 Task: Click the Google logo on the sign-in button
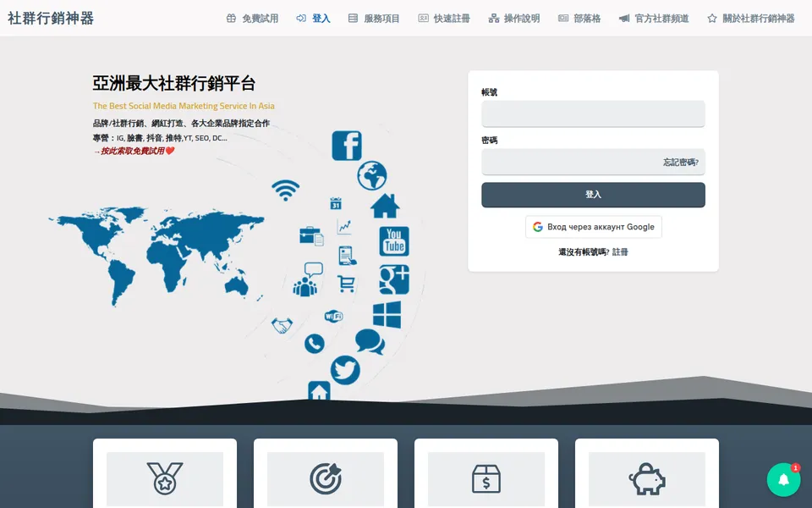coord(538,227)
